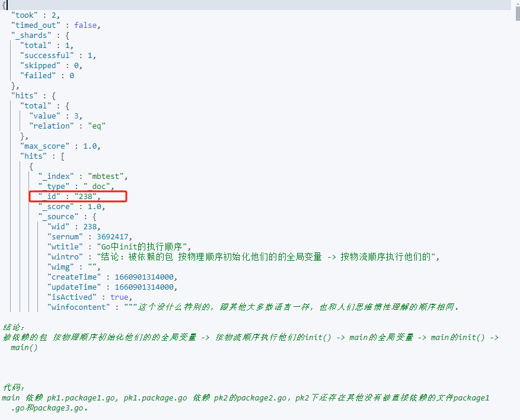Click the "failed" field in _shards
This screenshot has width=520, height=420.
(38, 75)
